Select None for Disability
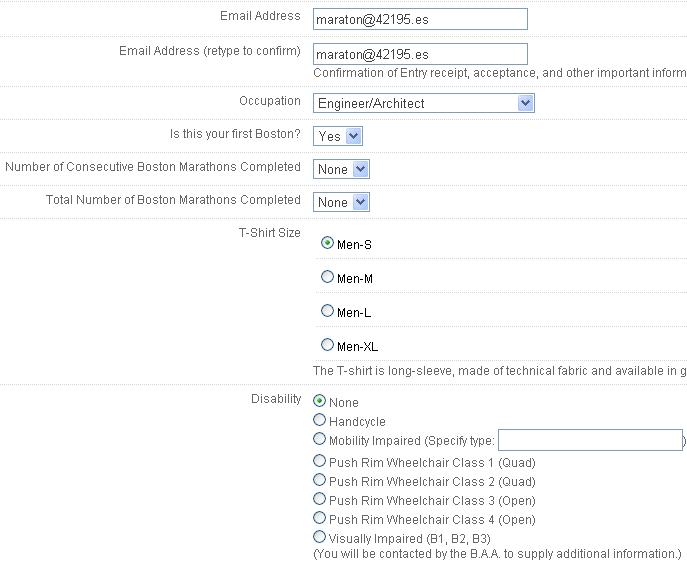687x565 pixels. (320, 401)
